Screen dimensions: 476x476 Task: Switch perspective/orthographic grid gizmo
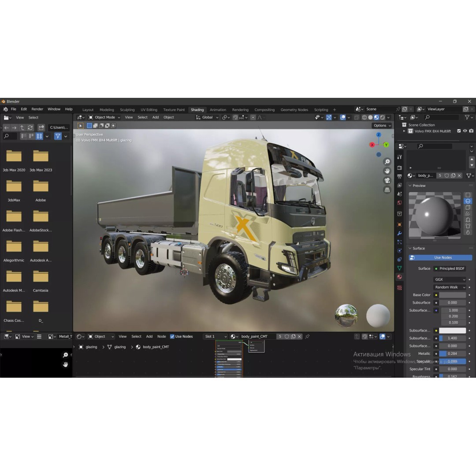pos(387,190)
